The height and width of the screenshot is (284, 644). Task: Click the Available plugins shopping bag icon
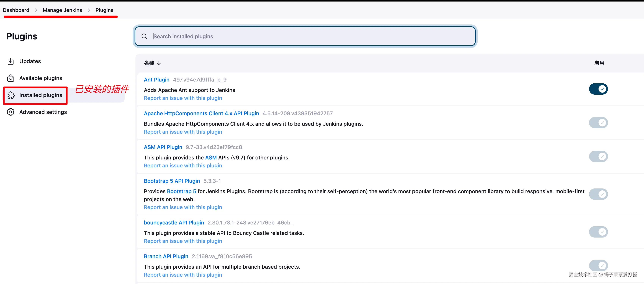(10, 78)
